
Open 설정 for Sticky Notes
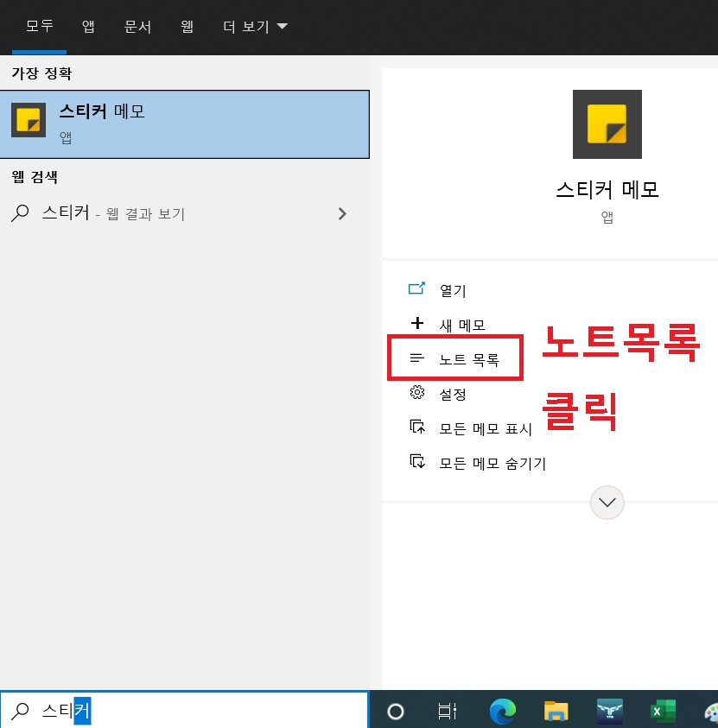(453, 394)
